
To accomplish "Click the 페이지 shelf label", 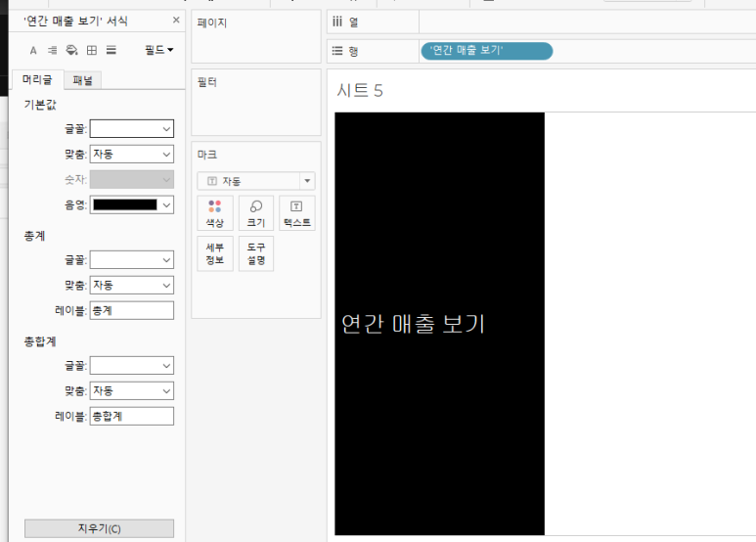I will [211, 23].
